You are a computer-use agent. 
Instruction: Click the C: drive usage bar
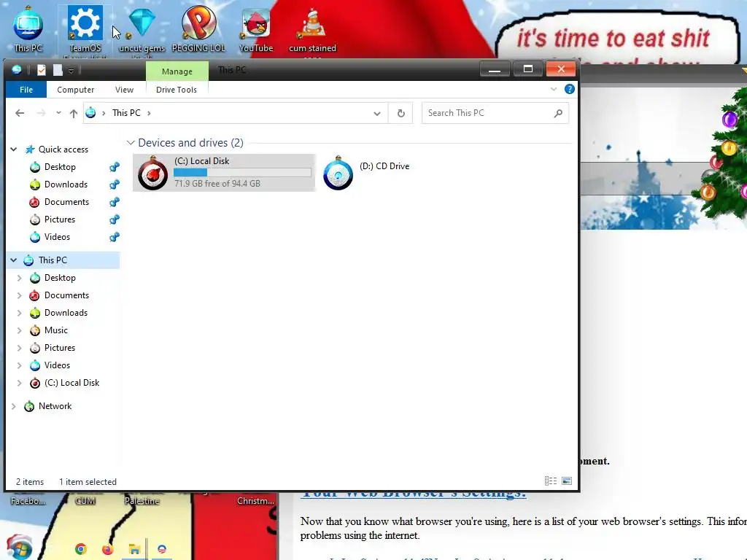tap(242, 172)
